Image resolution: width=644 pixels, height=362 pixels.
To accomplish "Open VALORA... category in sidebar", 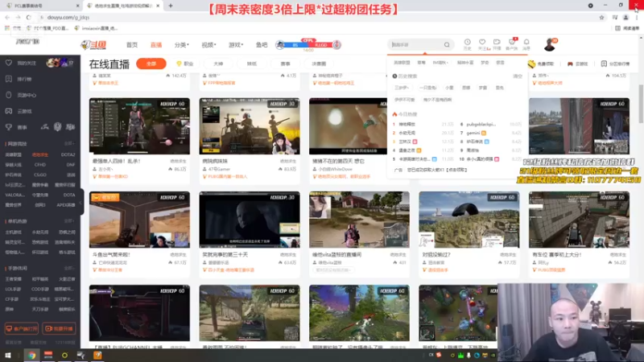I will (14, 195).
